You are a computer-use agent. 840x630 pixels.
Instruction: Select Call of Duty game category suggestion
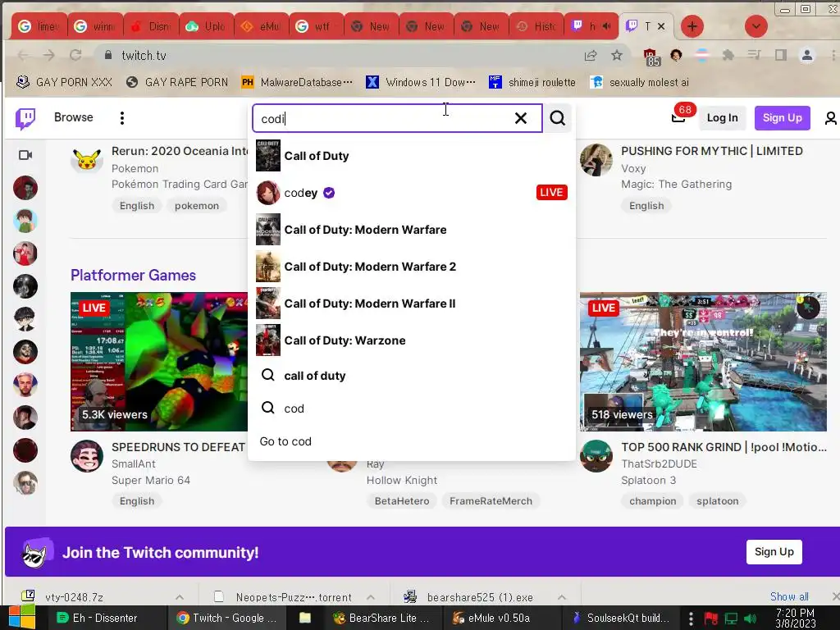click(412, 156)
